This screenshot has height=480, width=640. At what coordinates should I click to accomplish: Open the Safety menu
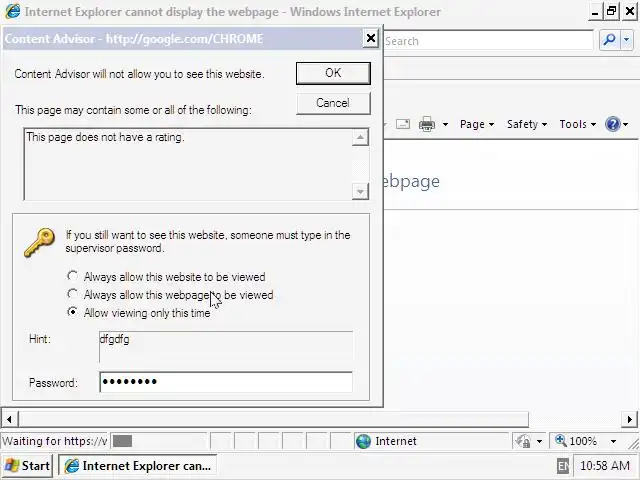527,124
